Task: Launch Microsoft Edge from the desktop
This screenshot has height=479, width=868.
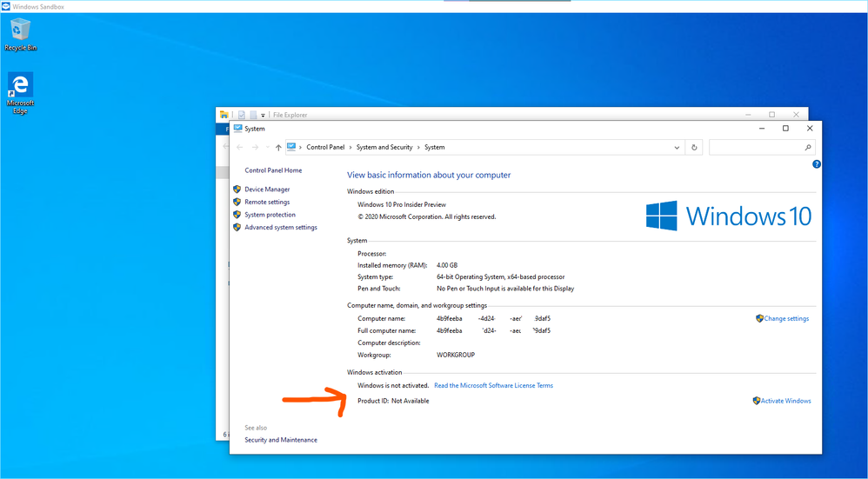Action: (21, 93)
